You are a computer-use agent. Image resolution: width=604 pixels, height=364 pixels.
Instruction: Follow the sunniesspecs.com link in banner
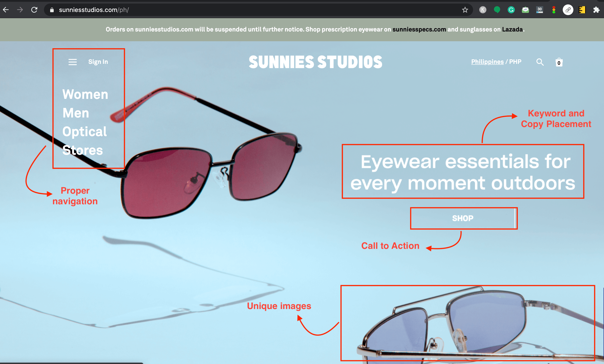click(x=419, y=29)
